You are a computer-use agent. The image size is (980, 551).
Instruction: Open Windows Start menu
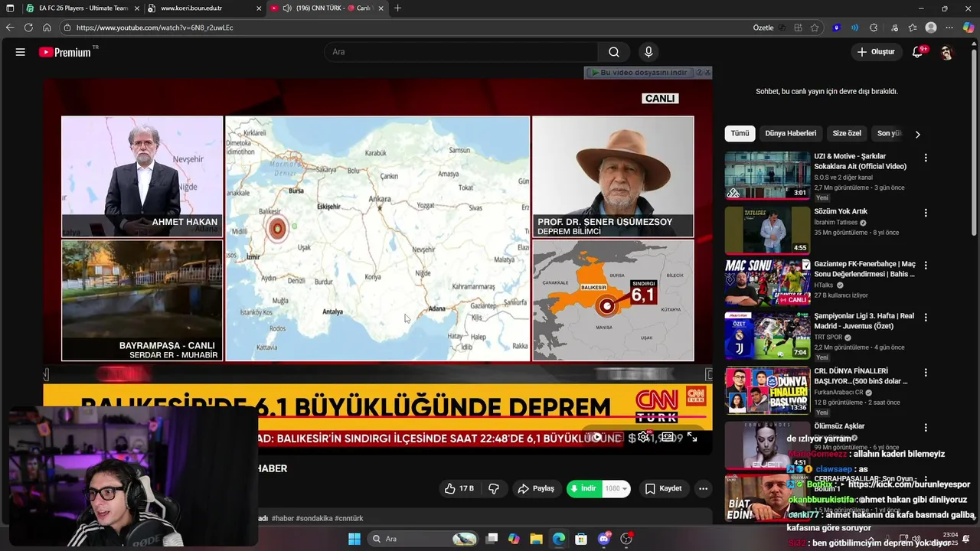(354, 539)
